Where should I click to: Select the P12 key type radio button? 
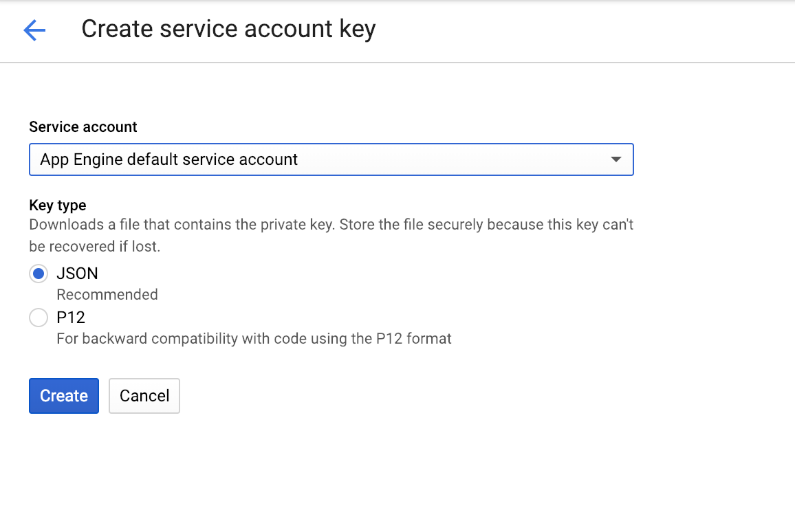coord(39,318)
